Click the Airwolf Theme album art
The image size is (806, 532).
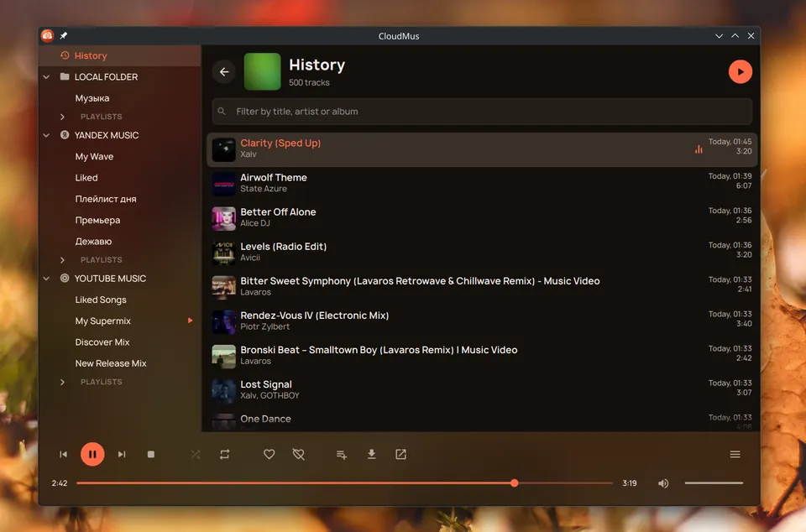(x=223, y=185)
